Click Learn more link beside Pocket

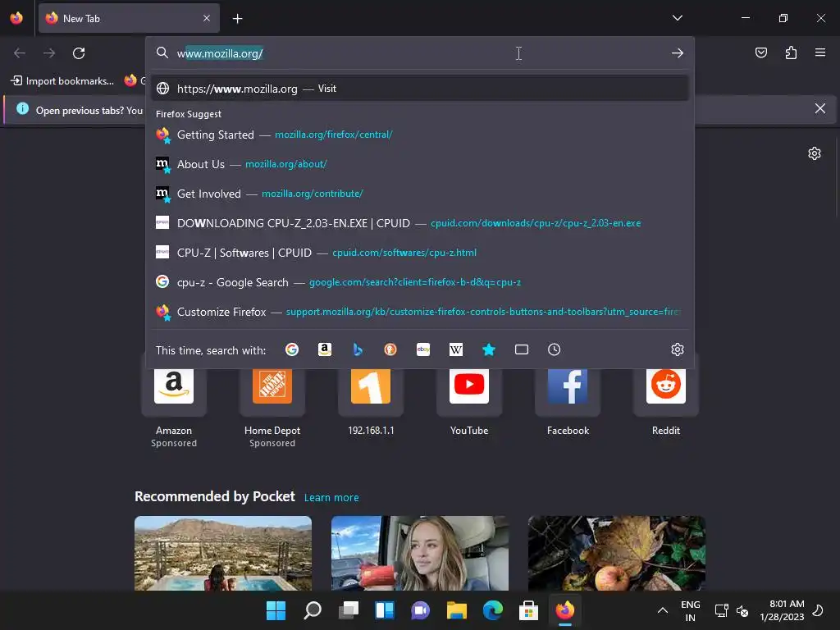point(331,498)
